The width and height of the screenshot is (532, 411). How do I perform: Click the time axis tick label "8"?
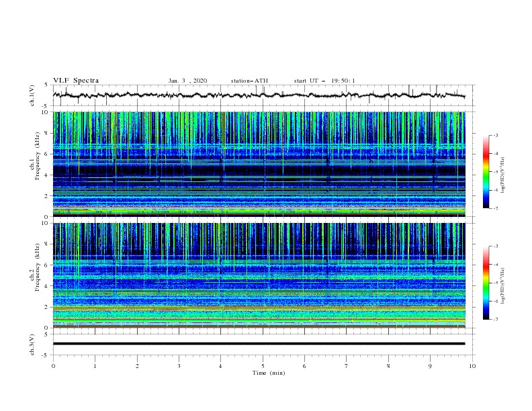pyautogui.click(x=388, y=366)
